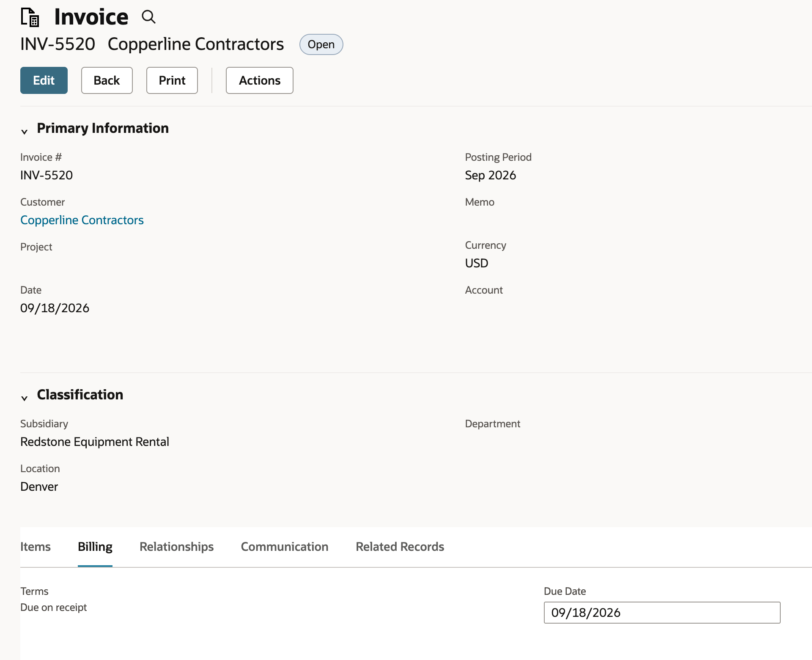Select the Billing tab
Screen dimensions: 812x660
coord(95,547)
